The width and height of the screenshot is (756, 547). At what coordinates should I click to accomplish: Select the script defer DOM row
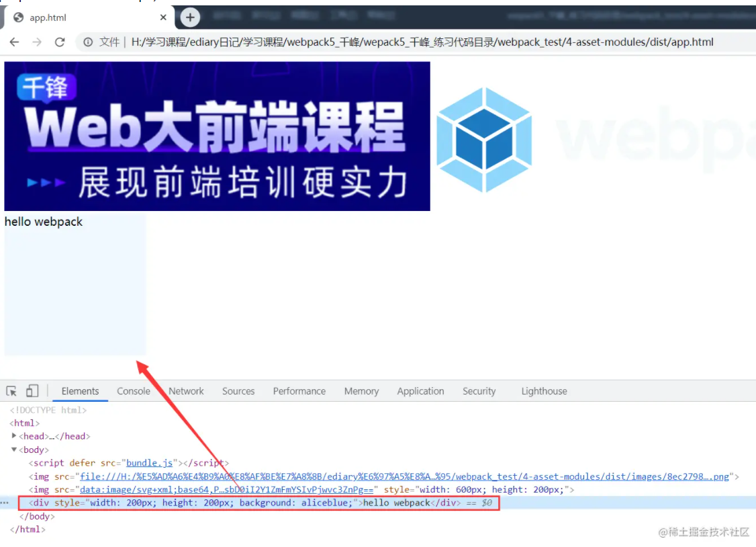(x=129, y=462)
